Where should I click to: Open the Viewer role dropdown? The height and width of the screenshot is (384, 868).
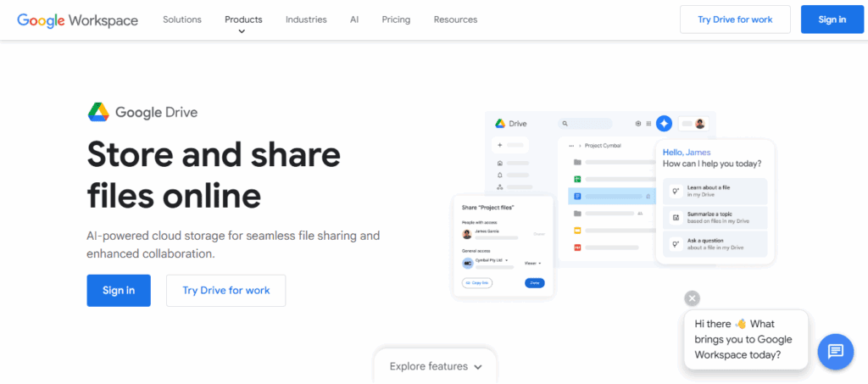point(532,264)
